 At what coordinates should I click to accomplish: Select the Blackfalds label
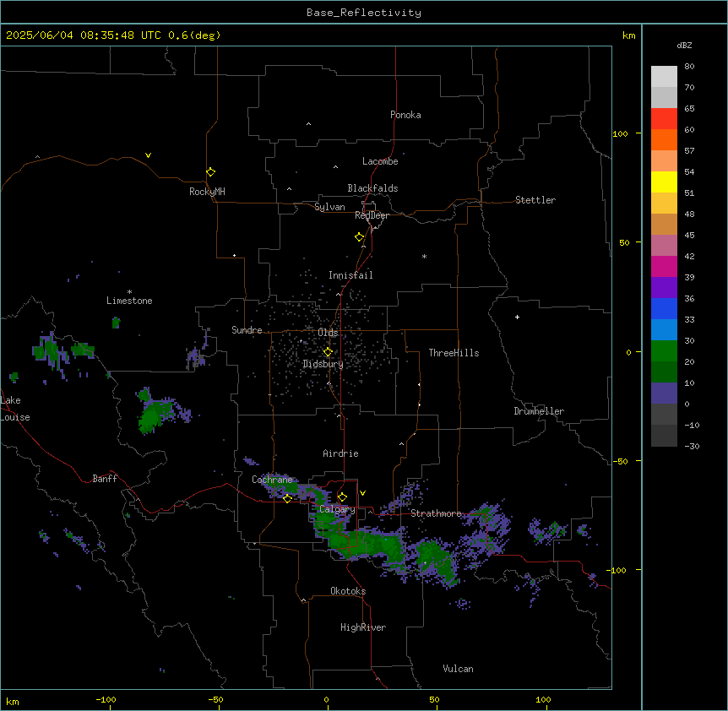(372, 188)
